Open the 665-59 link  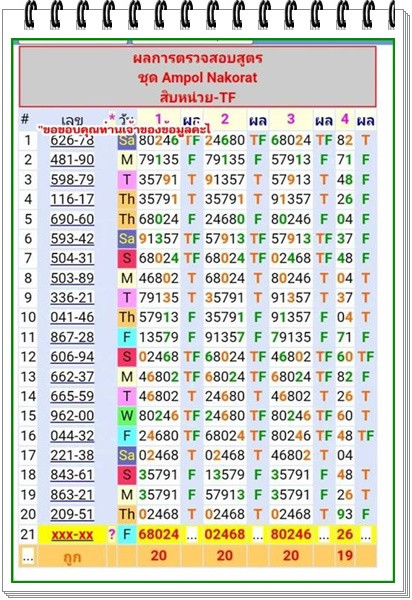click(72, 396)
